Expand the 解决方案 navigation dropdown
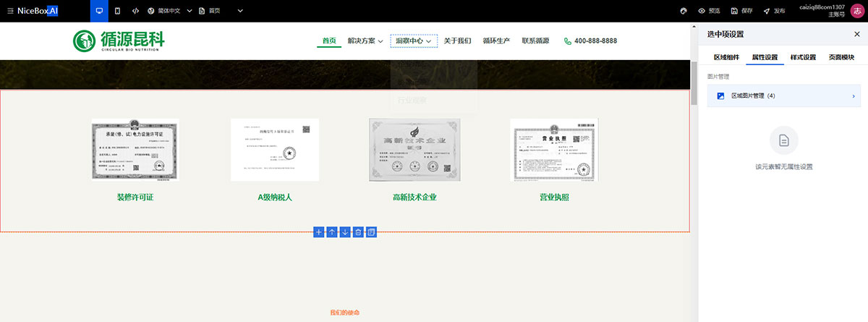 point(365,41)
